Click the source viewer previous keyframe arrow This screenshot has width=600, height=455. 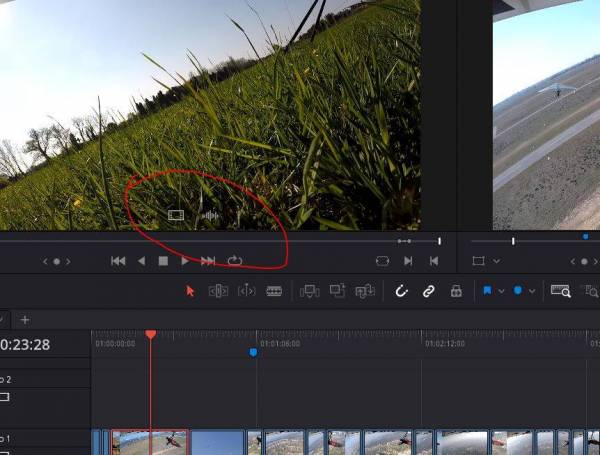pyautogui.click(x=45, y=262)
